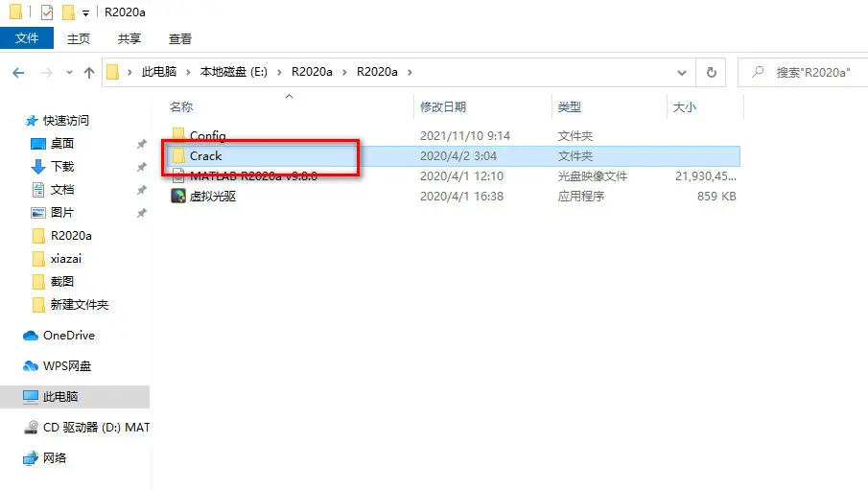Select the MATLAB R2020a v9.8.0 image file
Image resolution: width=868 pixels, height=490 pixels.
coord(253,176)
